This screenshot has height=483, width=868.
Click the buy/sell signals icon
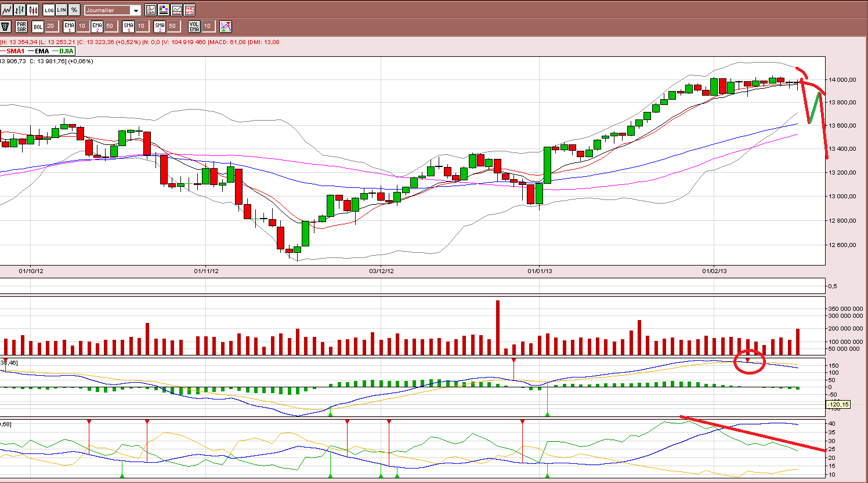point(226,26)
